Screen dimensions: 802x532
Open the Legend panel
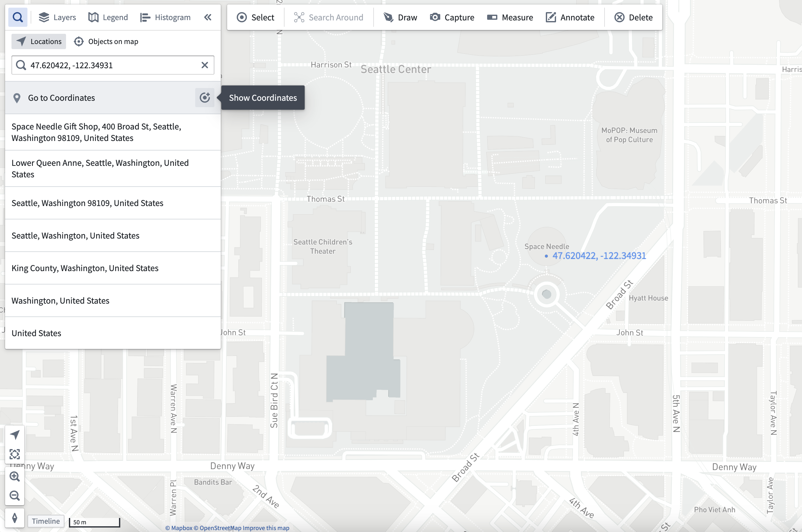pos(108,17)
